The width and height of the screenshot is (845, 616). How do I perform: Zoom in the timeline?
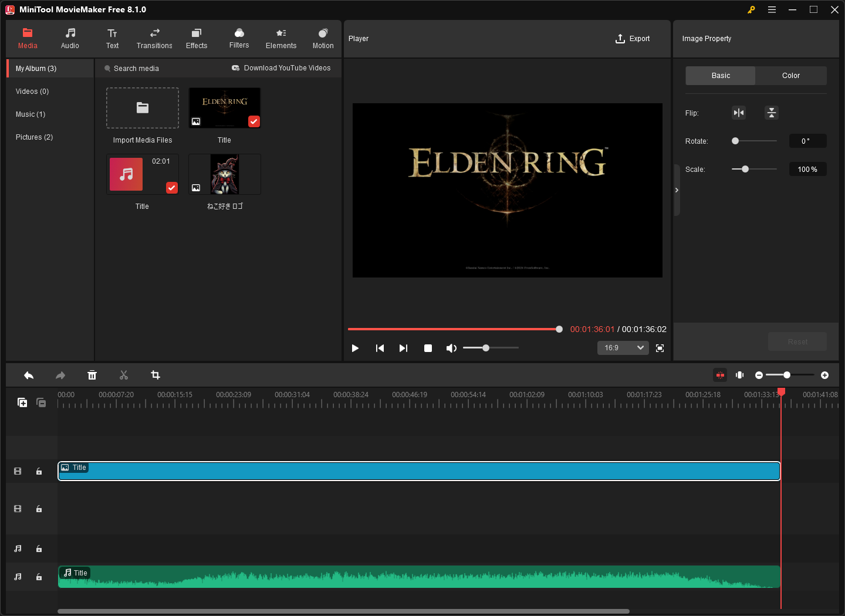(824, 375)
